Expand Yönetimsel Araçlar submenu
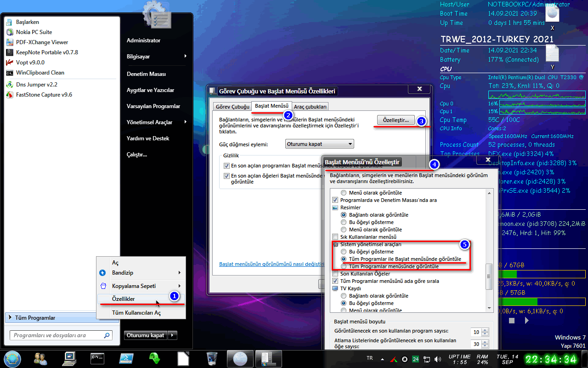 [x=186, y=122]
